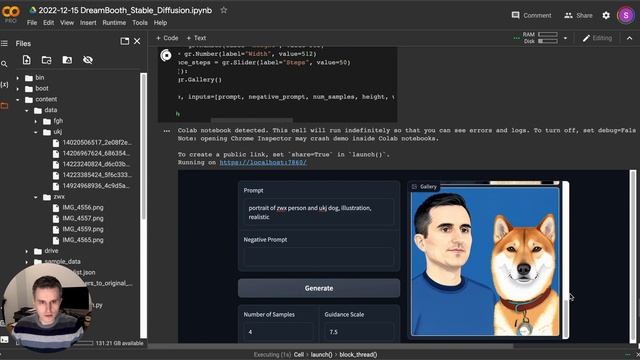Open the Runtime menu
This screenshot has height=360, width=640.
tap(114, 23)
